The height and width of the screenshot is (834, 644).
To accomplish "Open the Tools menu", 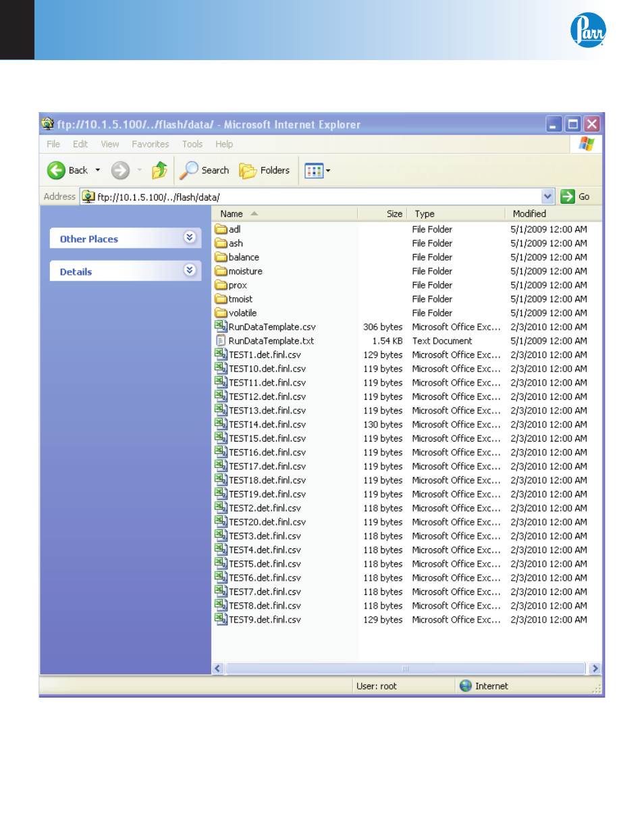I will click(x=192, y=144).
